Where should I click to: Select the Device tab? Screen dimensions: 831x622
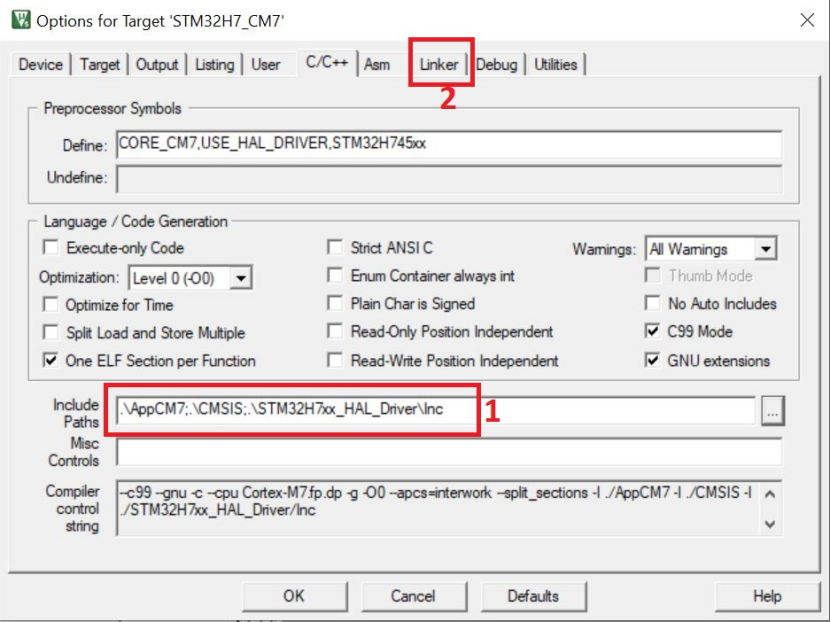(38, 63)
